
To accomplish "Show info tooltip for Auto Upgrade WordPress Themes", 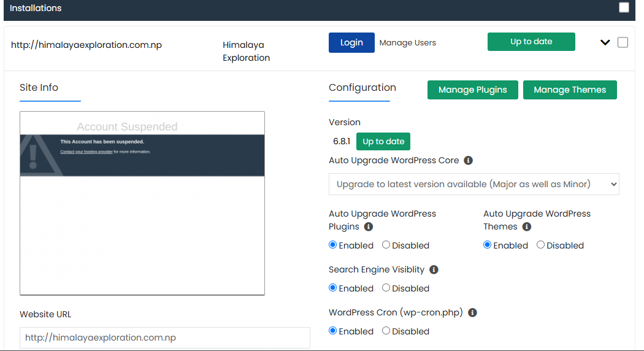I will coord(526,226).
